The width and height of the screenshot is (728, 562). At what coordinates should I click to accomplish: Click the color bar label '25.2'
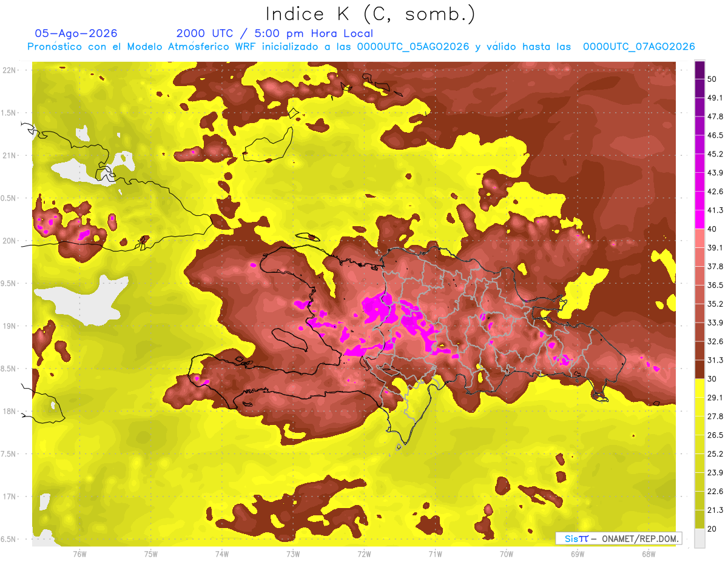(715, 454)
